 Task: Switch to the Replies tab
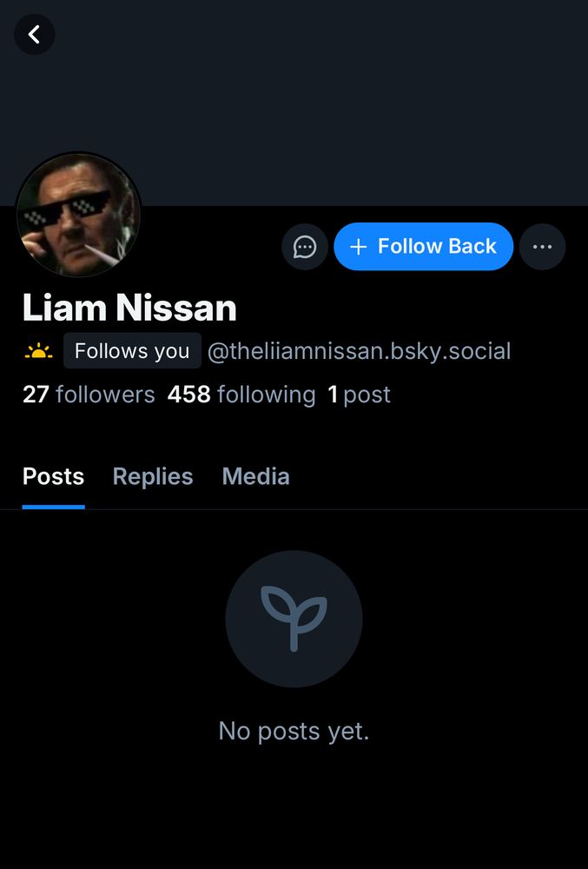point(153,476)
